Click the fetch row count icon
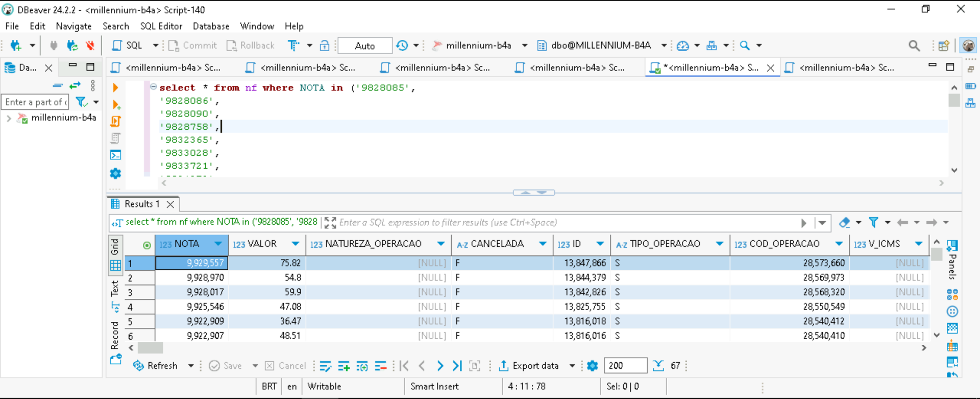The image size is (980, 399). [658, 366]
